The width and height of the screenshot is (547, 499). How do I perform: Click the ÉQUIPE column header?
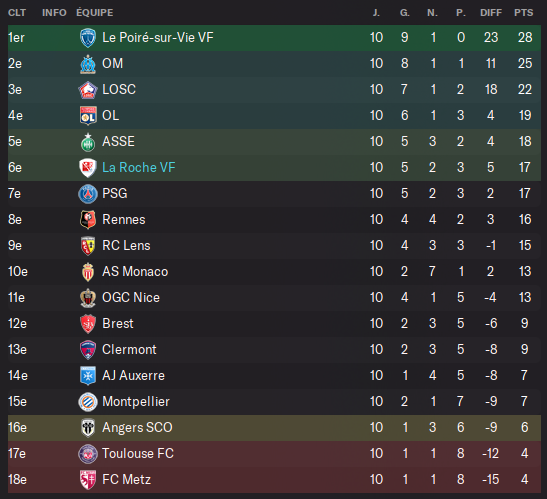pyautogui.click(x=95, y=13)
